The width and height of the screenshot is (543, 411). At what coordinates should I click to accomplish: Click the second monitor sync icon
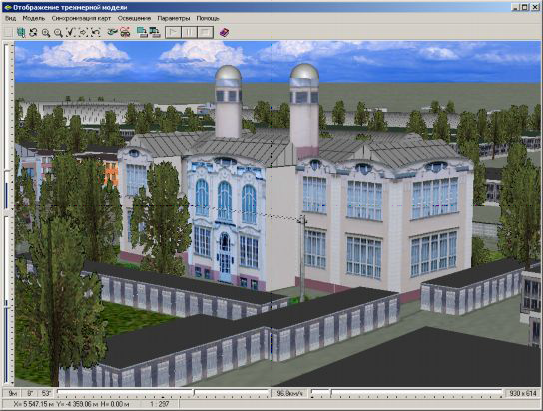point(154,32)
